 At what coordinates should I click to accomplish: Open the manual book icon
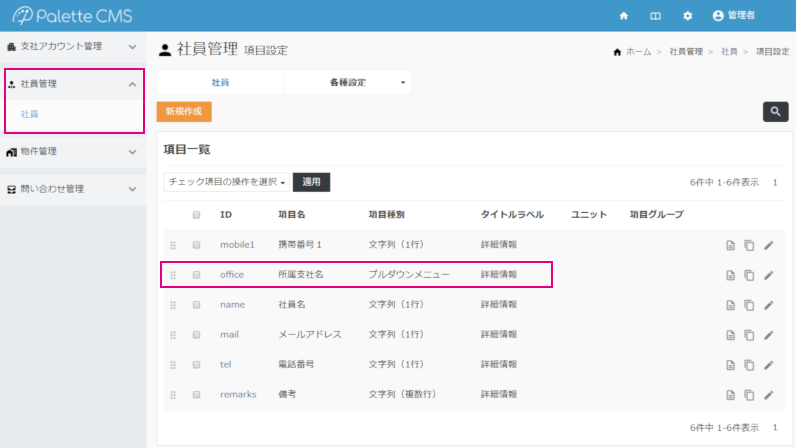(x=655, y=16)
